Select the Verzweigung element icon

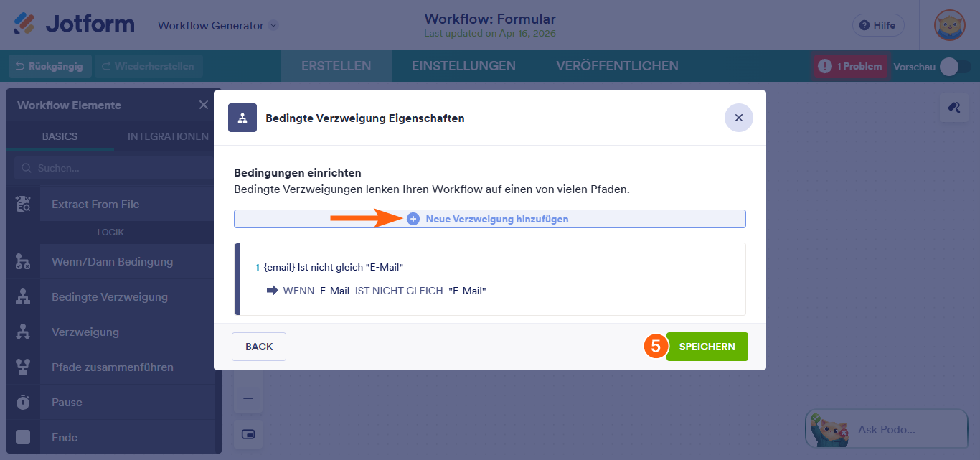(24, 332)
